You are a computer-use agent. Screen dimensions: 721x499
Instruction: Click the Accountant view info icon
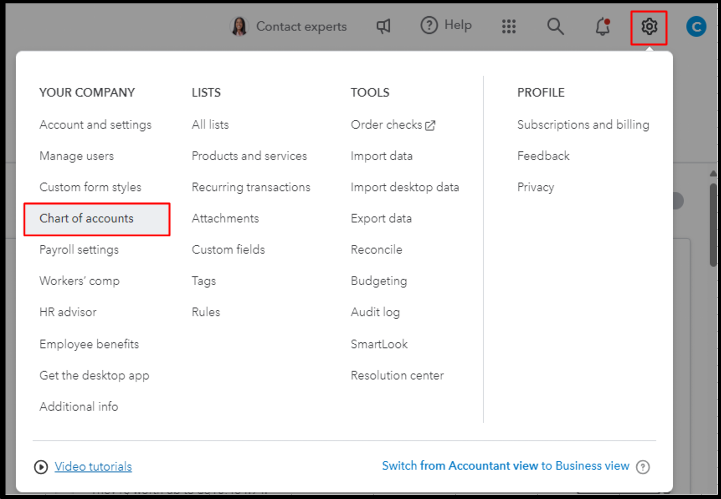point(643,466)
